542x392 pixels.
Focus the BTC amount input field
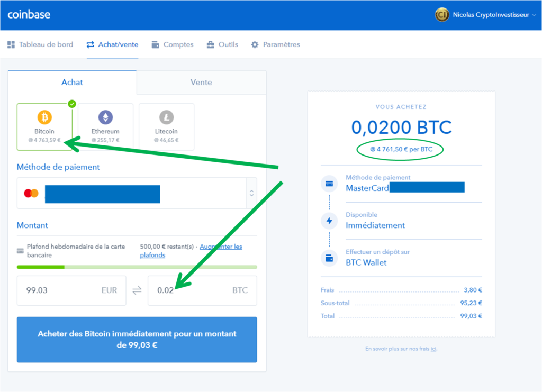click(202, 290)
